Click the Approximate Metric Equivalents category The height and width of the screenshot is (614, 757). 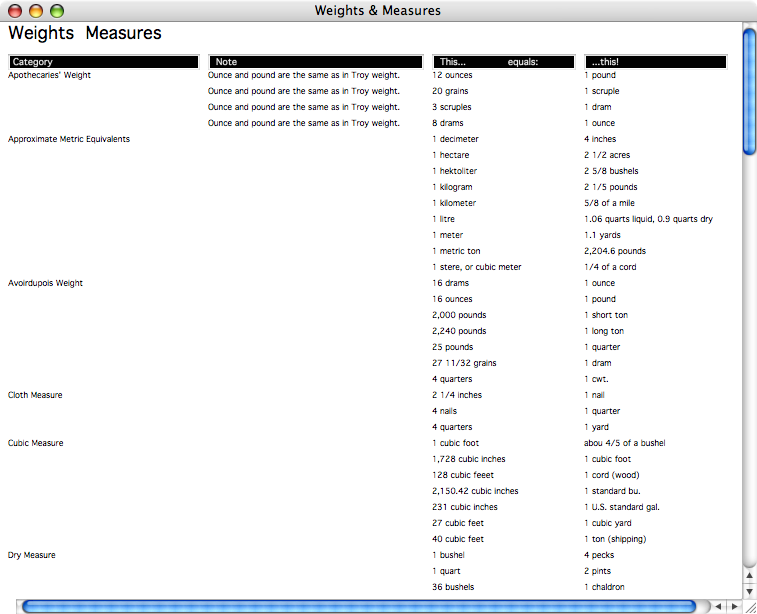coord(69,139)
